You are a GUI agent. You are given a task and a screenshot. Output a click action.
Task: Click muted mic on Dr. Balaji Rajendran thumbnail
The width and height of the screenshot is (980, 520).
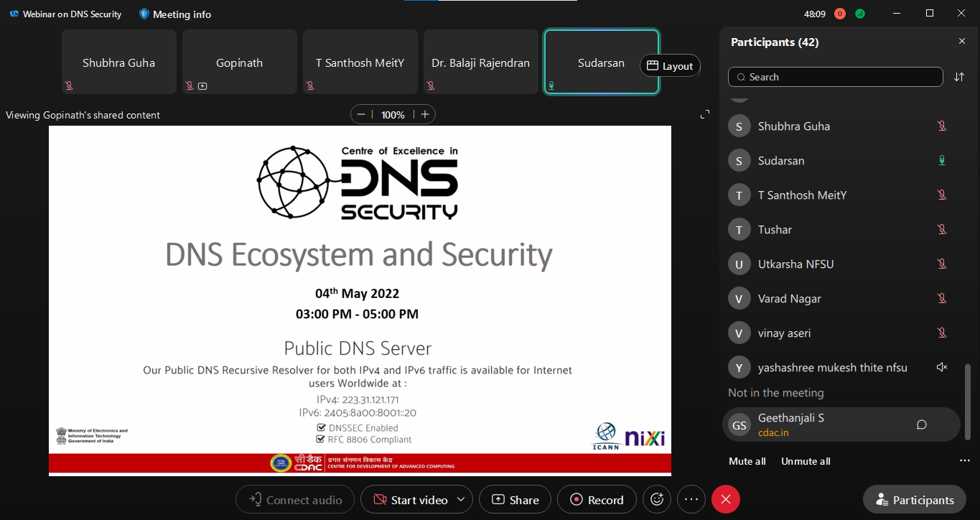(431, 85)
